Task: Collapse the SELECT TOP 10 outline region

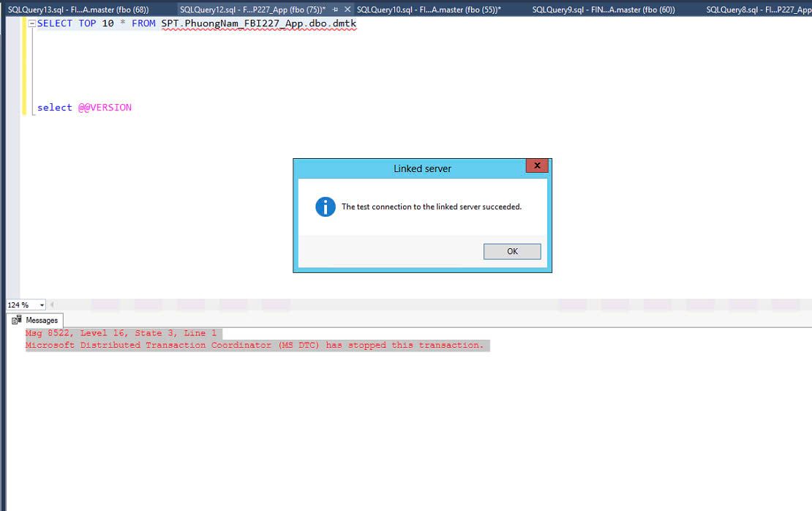Action: point(31,23)
